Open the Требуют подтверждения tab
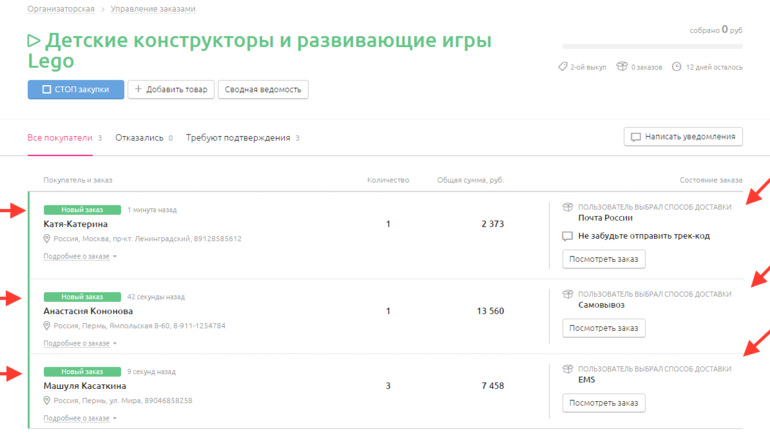Screen dimensions: 770x436 (238, 138)
